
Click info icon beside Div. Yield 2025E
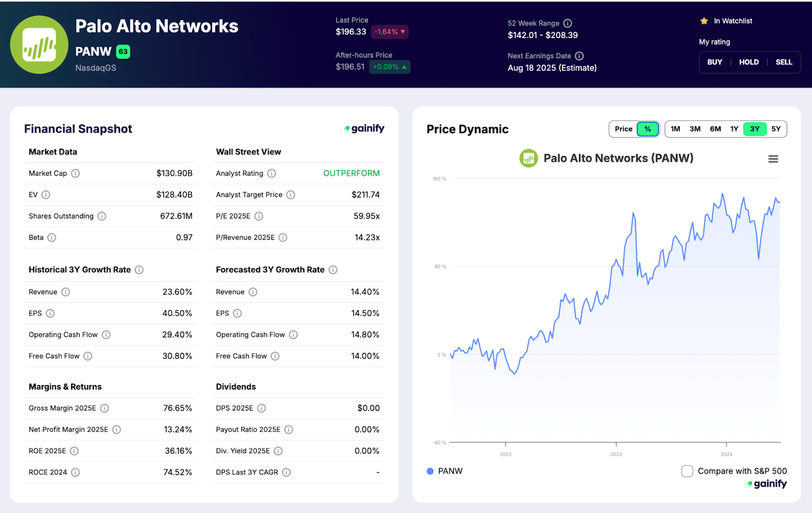tap(278, 451)
